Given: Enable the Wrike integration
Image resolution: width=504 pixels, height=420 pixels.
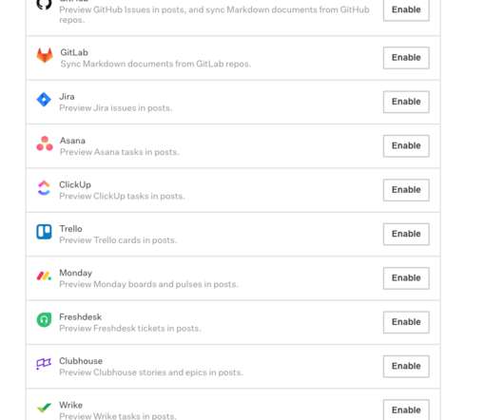Looking at the screenshot, I should [406, 410].
